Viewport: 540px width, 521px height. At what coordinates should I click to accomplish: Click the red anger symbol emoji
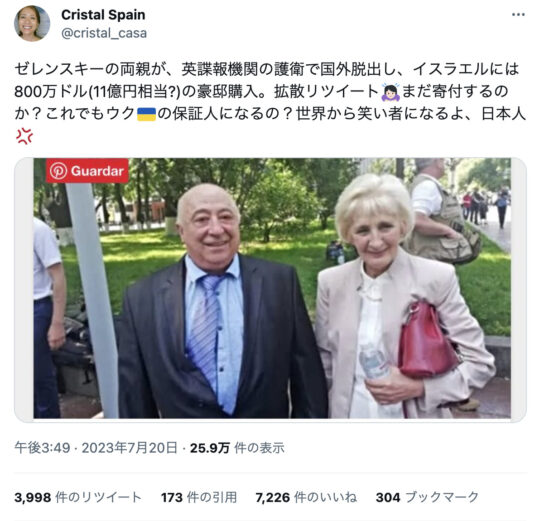[x=24, y=136]
